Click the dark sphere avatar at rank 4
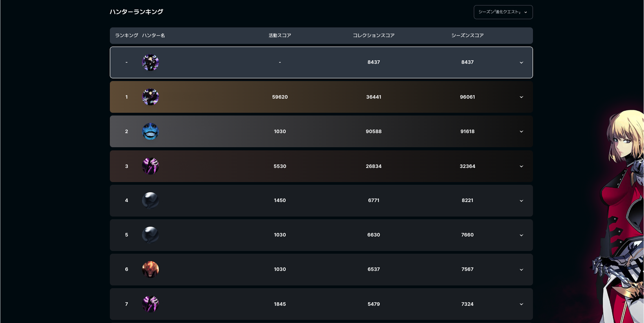The width and height of the screenshot is (644, 323). [x=150, y=200]
